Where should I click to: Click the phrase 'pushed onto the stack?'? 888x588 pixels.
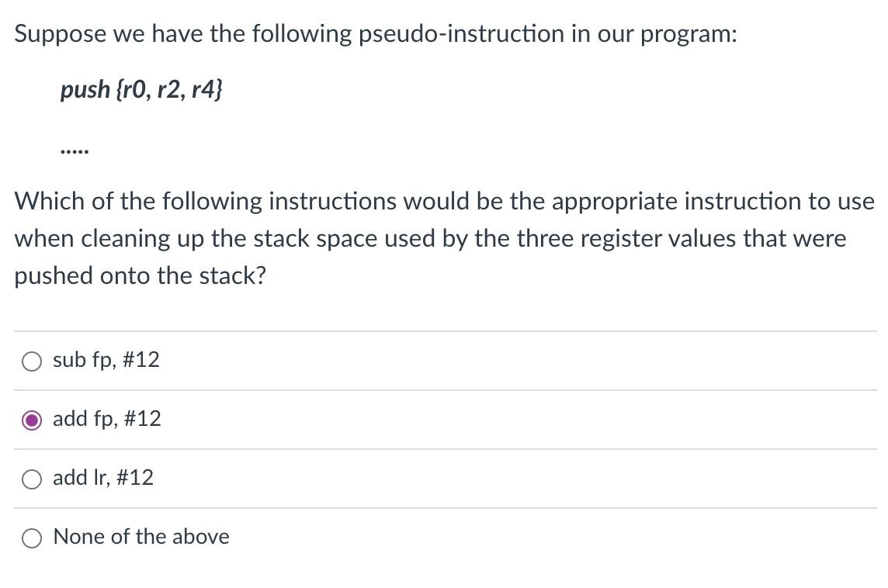140,275
